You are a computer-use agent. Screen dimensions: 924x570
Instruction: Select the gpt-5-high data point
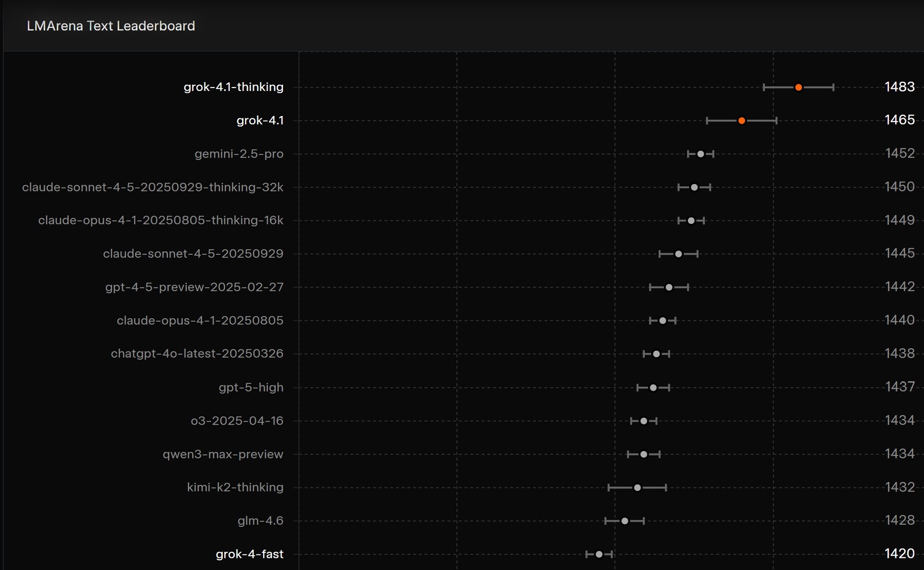point(653,388)
